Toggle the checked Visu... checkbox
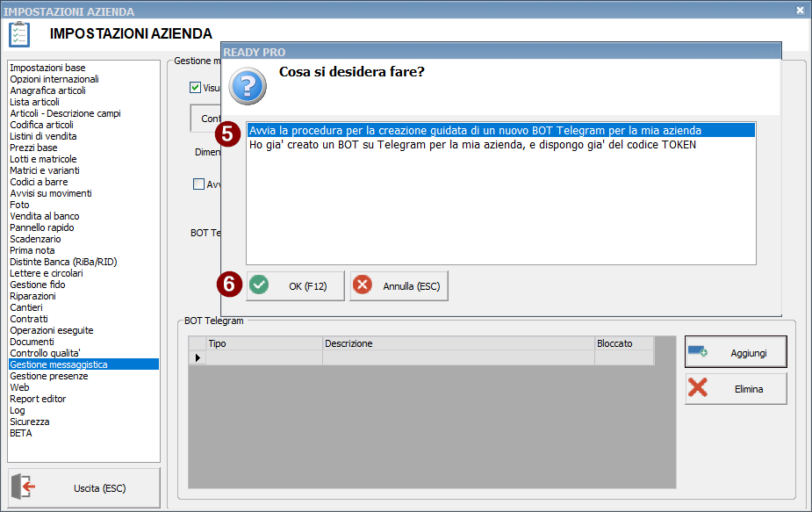 [196, 88]
